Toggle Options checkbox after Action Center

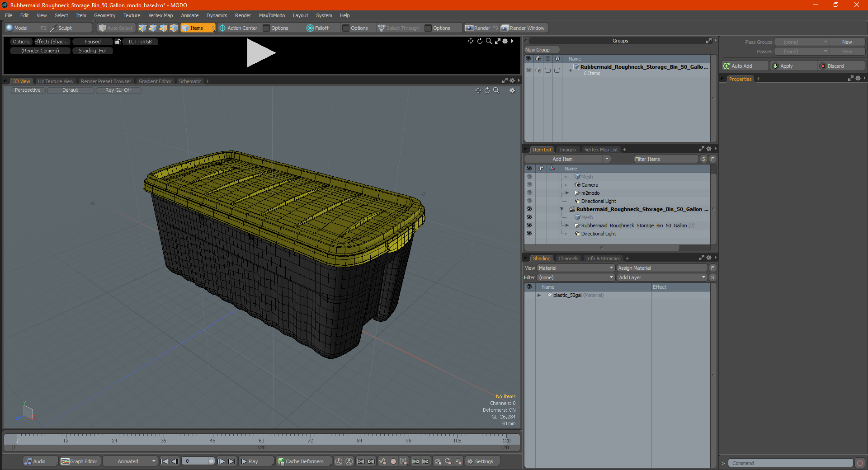tap(267, 28)
